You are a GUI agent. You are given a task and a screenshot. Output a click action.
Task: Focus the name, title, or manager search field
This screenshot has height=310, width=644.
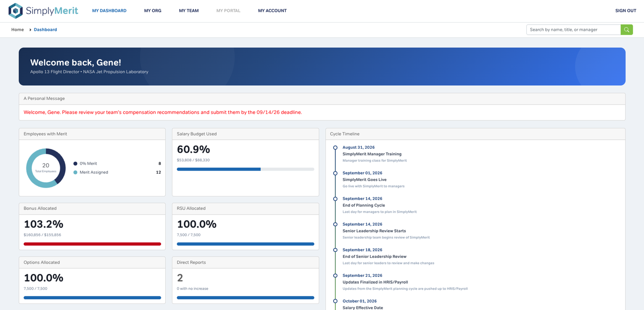(574, 30)
